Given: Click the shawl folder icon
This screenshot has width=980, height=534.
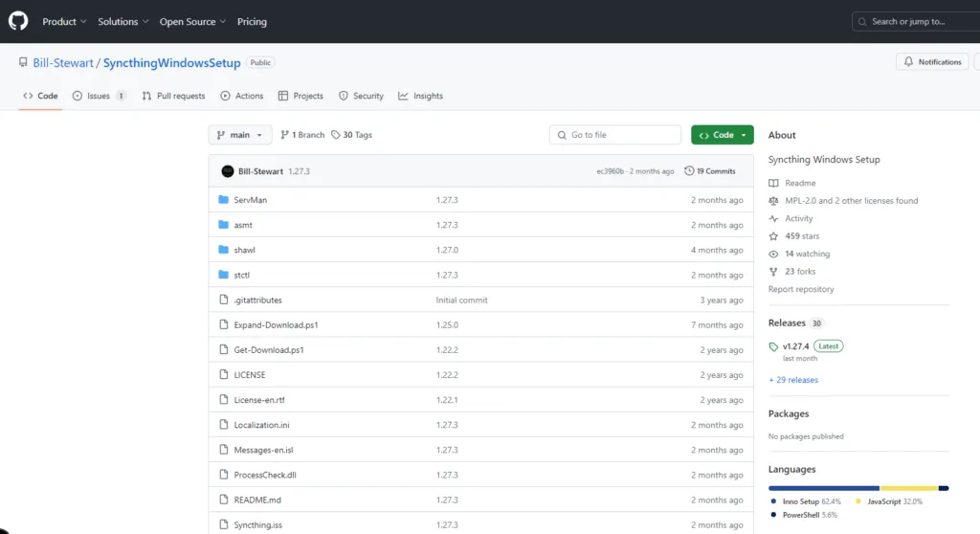Looking at the screenshot, I should click(x=224, y=250).
